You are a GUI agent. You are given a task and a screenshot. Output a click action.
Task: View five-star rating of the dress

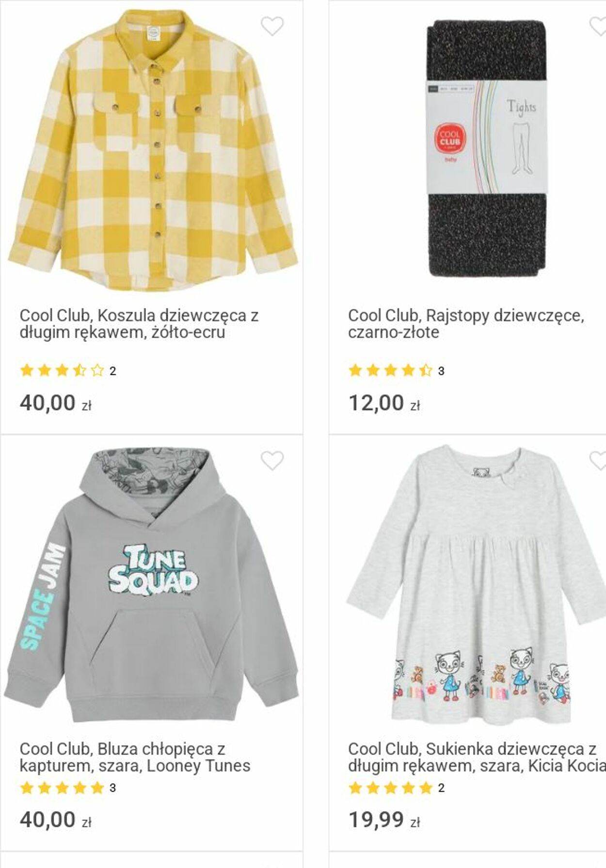click(x=390, y=788)
